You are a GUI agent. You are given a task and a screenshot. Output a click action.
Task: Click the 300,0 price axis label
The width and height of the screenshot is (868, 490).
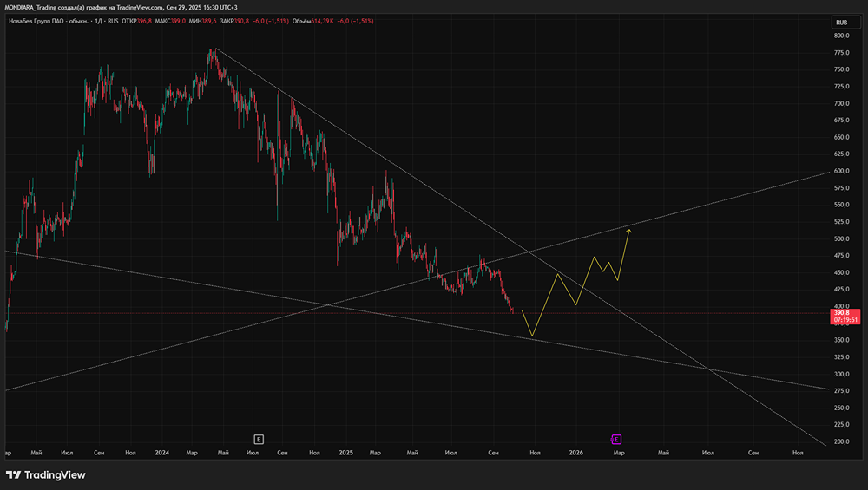(x=841, y=375)
